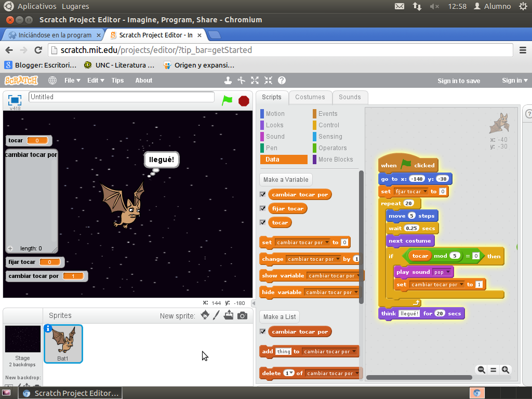Go back in browser history
The width and height of the screenshot is (532, 399).
9,50
